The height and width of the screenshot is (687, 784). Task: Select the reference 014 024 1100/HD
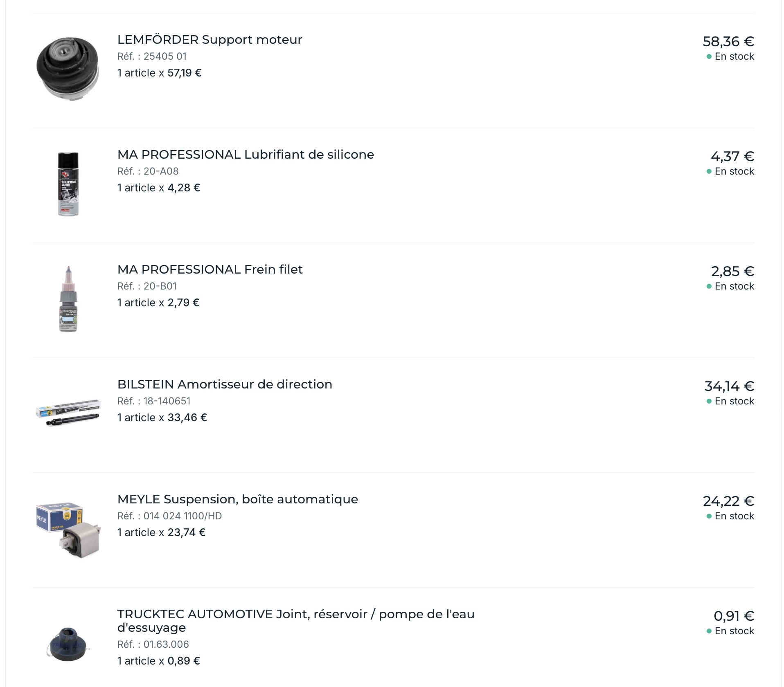[182, 516]
